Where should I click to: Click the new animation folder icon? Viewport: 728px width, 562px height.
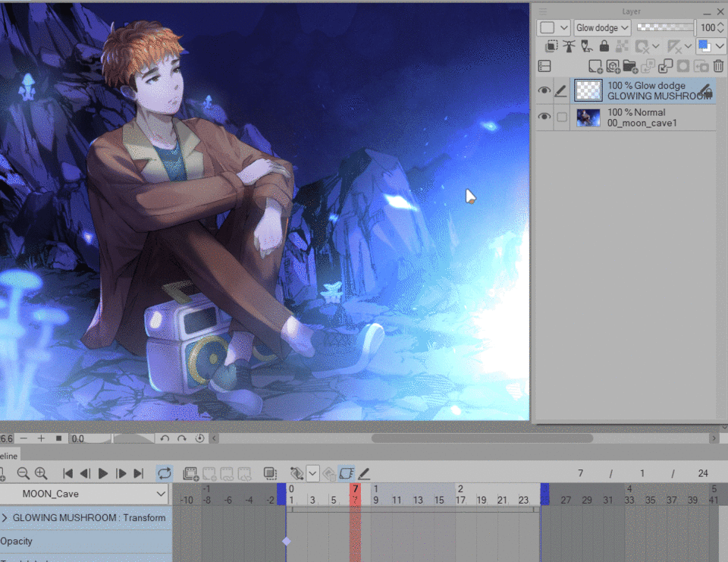pos(190,473)
